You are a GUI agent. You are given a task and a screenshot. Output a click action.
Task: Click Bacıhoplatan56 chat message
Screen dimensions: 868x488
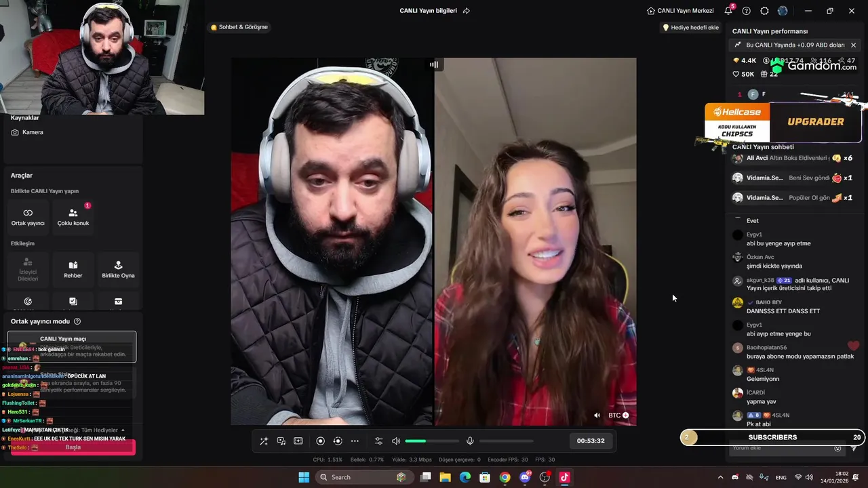(x=793, y=352)
